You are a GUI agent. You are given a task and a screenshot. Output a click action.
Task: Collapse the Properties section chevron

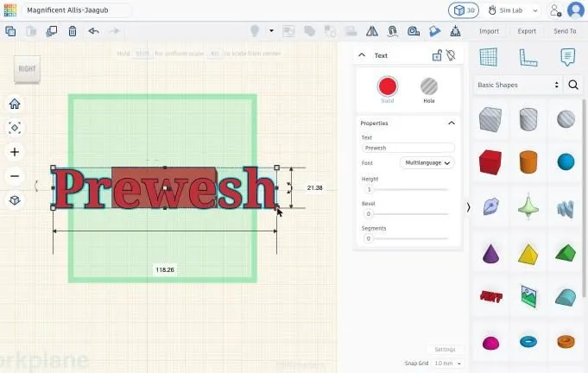click(x=452, y=123)
